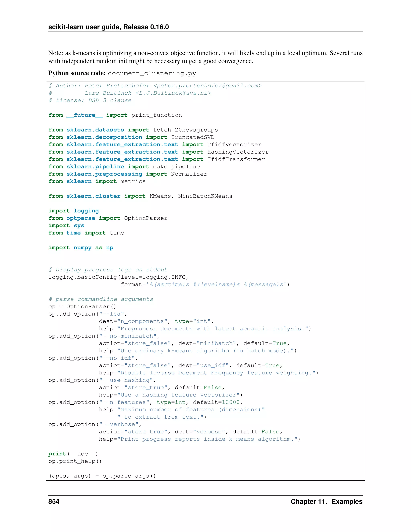Click '(opts, args) = op.parse_args()' line
Viewport: 411px width, 532px height.
[x=102, y=476]
